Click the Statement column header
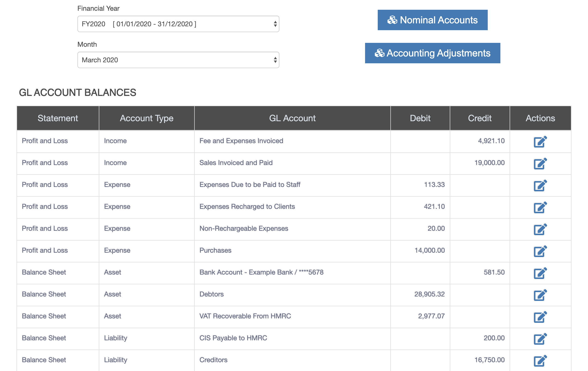Screen dimensions: 588x371 click(x=58, y=118)
